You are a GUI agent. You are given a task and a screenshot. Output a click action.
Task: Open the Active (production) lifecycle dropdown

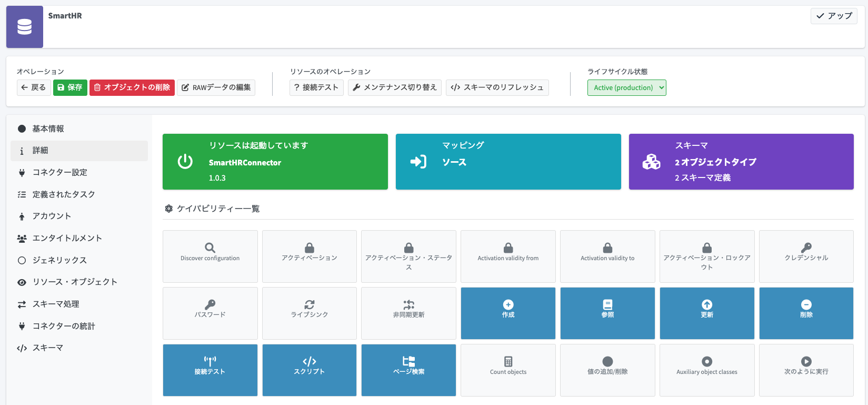627,87
